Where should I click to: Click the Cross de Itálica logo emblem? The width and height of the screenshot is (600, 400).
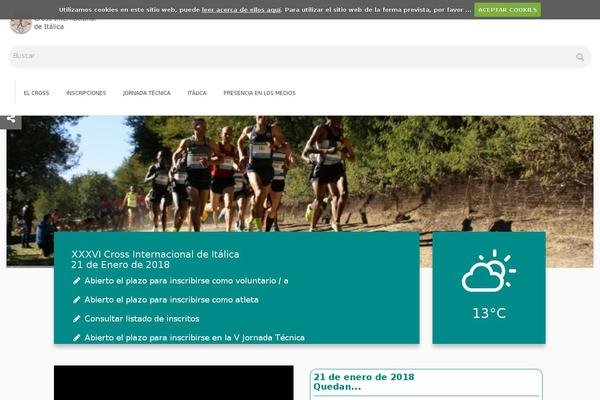20,26
